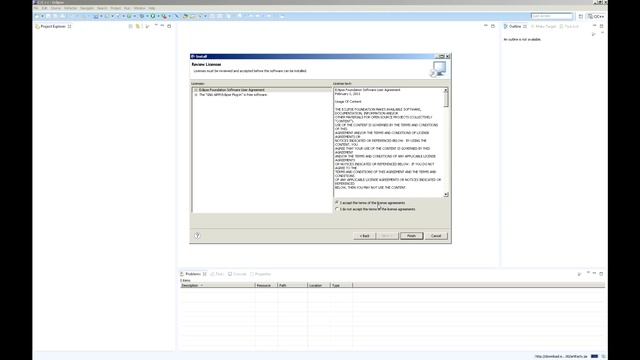Image resolution: width=640 pixels, height=360 pixels.
Task: Minimize the Project Explorer panel
Action: [x=162, y=26]
